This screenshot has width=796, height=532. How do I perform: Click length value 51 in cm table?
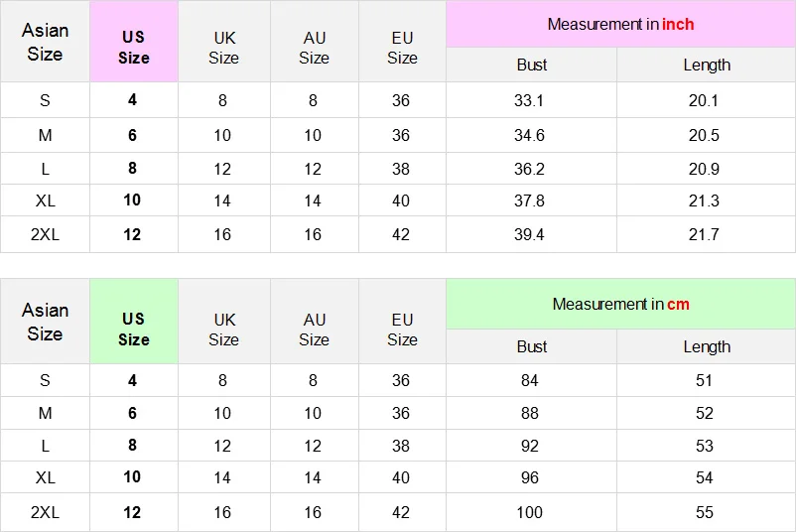pyautogui.click(x=704, y=380)
